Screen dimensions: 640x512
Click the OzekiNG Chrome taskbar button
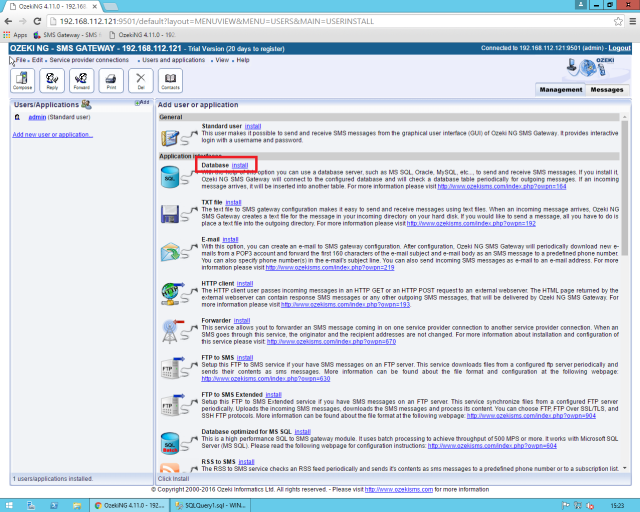(x=129, y=505)
